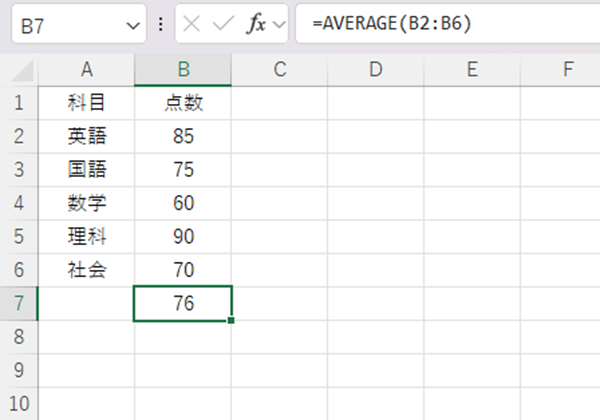Click into the formula bar AVERAGE text

pyautogui.click(x=391, y=25)
